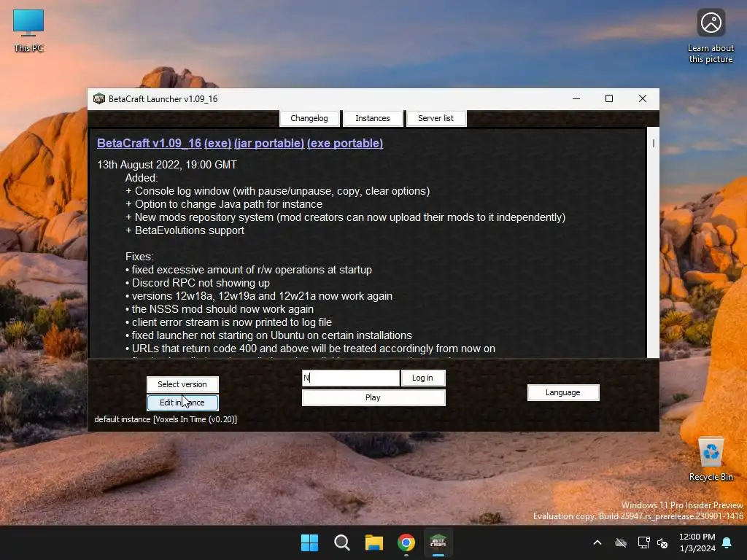Click the BetaCraft v1.09_16 (exe) link

[164, 144]
